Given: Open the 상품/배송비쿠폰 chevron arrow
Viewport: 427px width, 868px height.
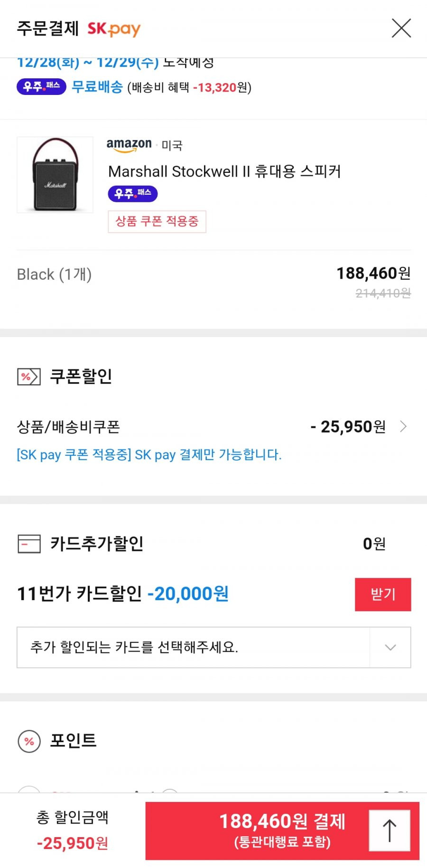Looking at the screenshot, I should click(x=403, y=426).
